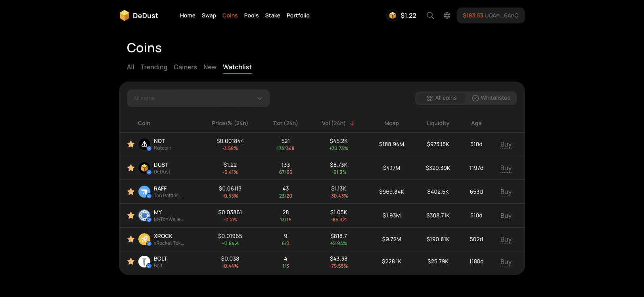Open the search magnifier icon
This screenshot has width=644, height=297.
pos(430,15)
